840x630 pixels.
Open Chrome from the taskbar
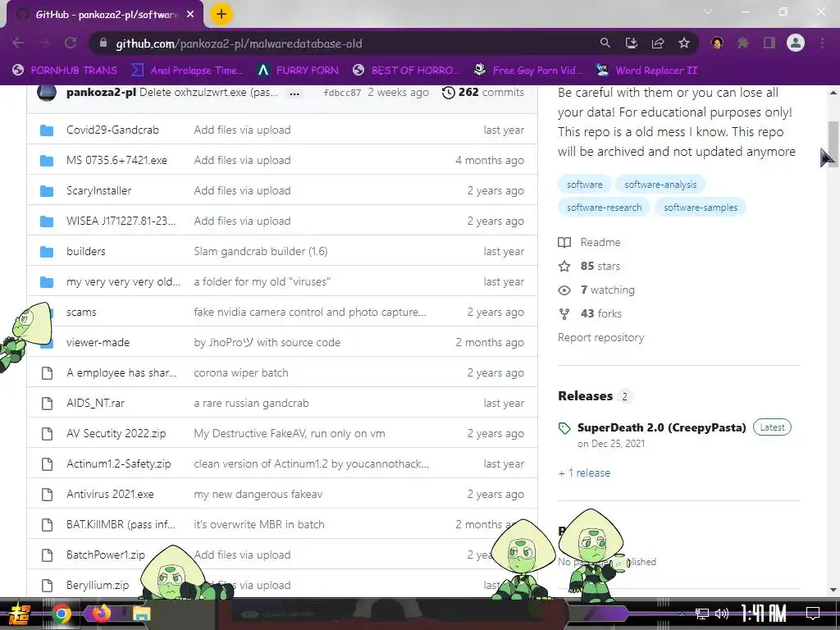pyautogui.click(x=61, y=614)
